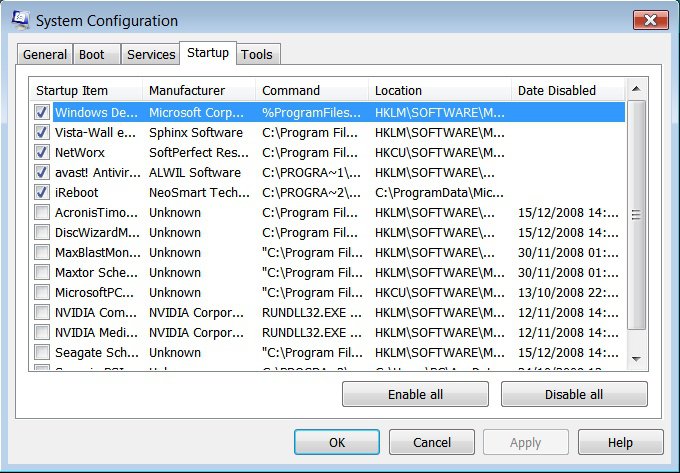Sort by Manufacturer column header
This screenshot has width=680, height=473.
click(x=199, y=90)
